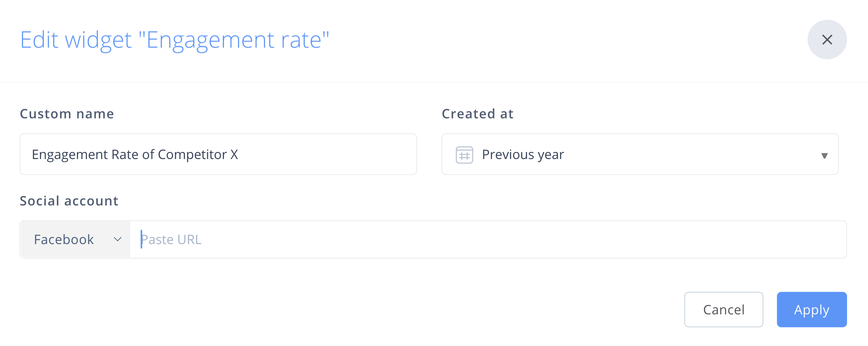Place cursor after 'Competitor X' text

tap(239, 155)
